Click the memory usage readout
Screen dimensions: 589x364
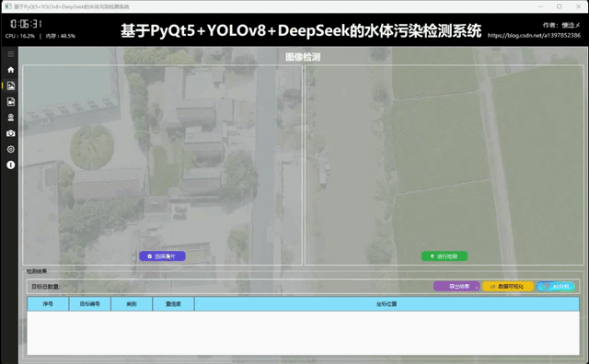click(x=61, y=36)
